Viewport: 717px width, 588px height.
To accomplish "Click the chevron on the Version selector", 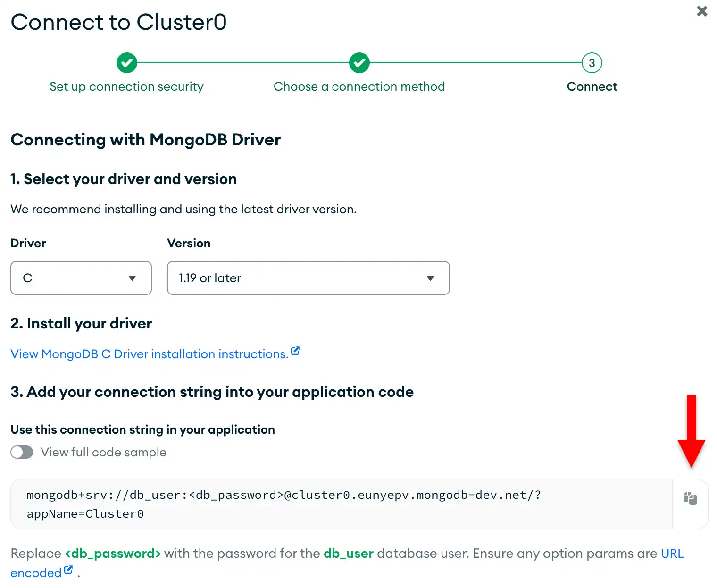I will click(431, 278).
